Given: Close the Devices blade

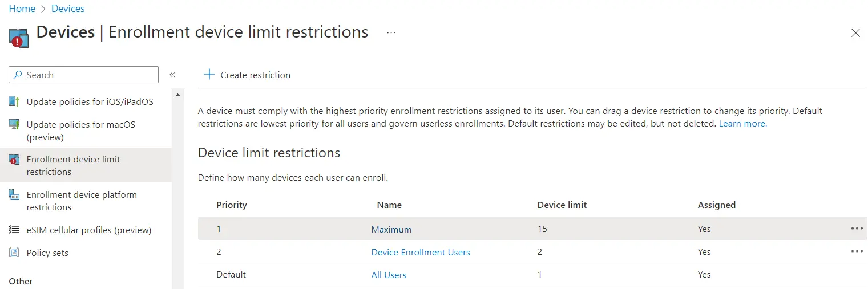Looking at the screenshot, I should [855, 33].
